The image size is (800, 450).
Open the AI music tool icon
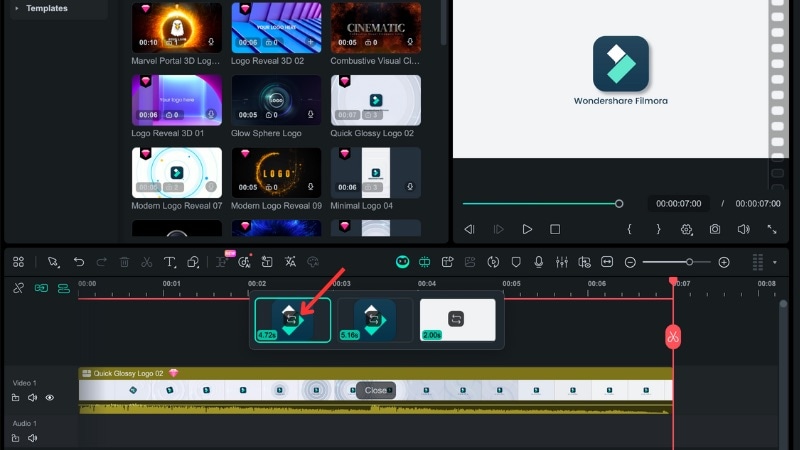click(245, 262)
